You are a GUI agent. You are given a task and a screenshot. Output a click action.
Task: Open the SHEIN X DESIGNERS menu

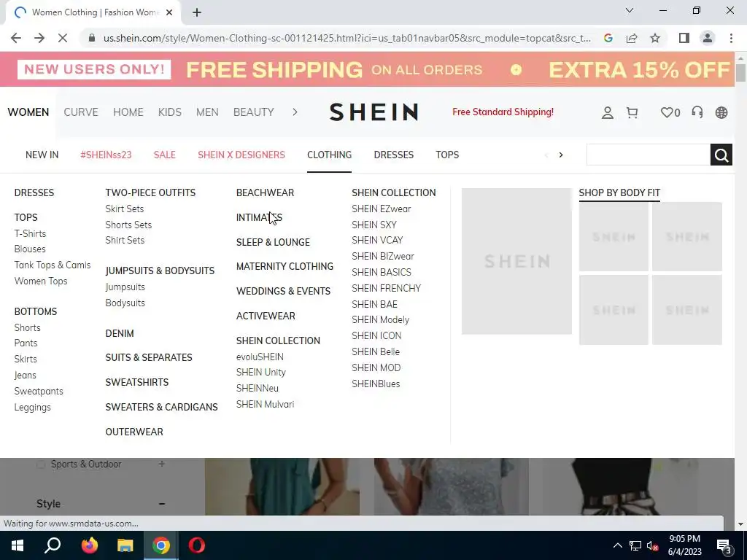point(241,155)
